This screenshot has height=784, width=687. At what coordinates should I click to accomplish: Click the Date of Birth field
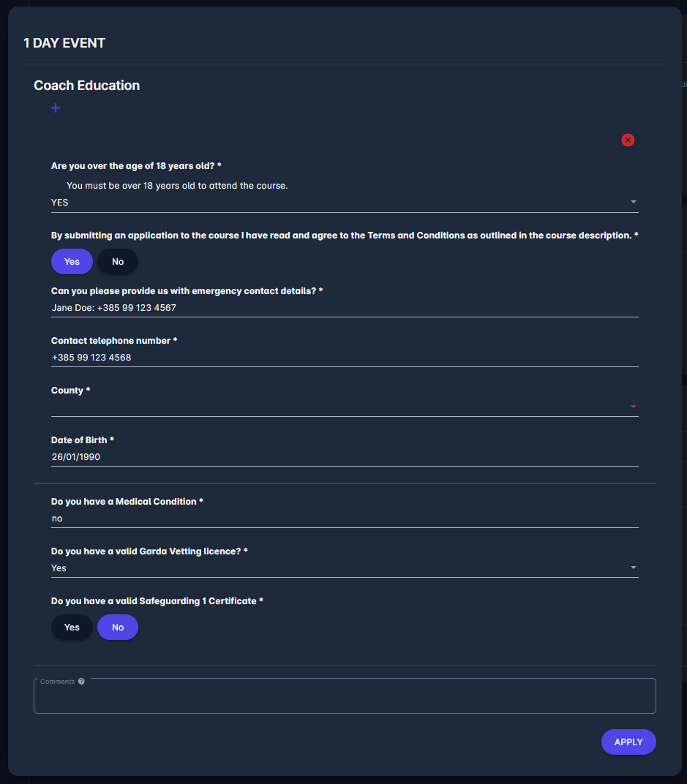tap(344, 457)
